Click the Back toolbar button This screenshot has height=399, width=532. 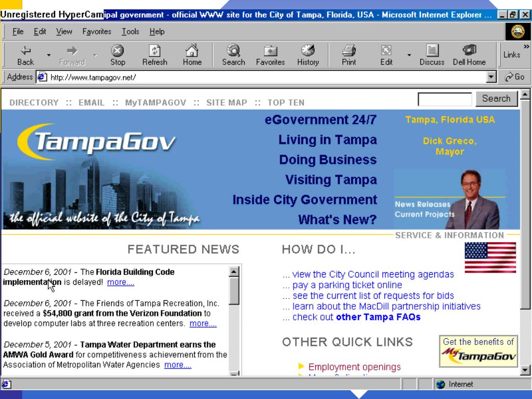point(26,55)
